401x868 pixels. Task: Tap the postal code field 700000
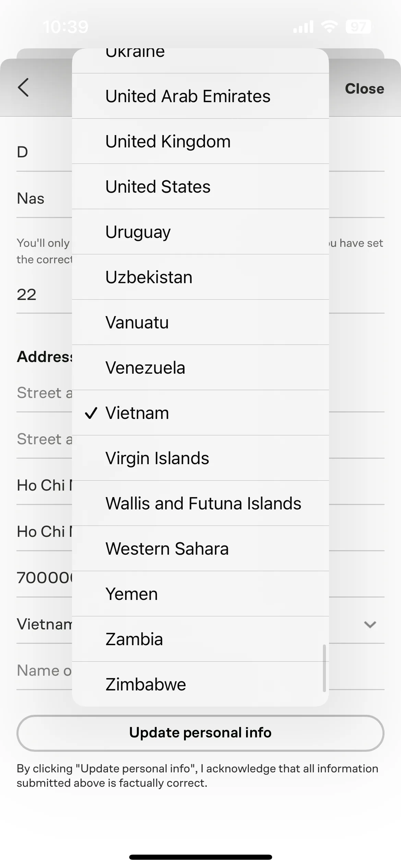click(44, 578)
